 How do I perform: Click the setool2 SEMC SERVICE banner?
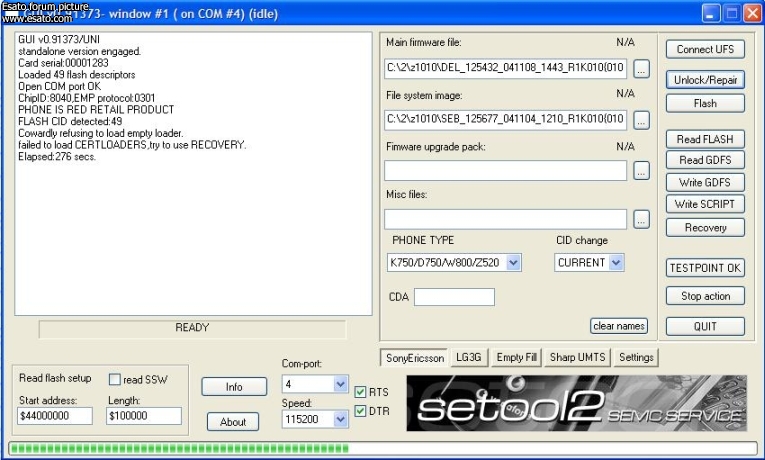[x=577, y=403]
